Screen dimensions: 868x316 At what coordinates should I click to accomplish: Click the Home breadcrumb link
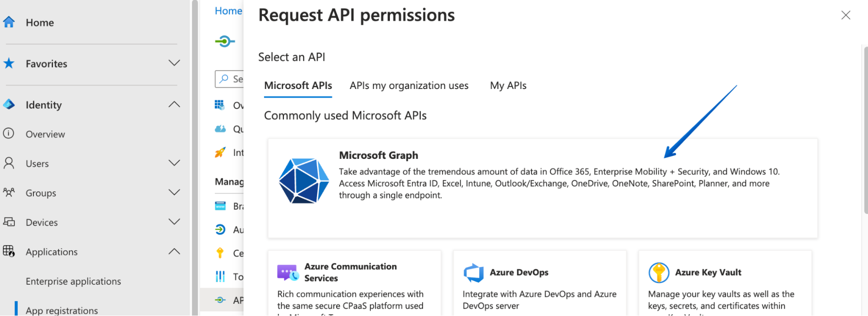click(228, 11)
